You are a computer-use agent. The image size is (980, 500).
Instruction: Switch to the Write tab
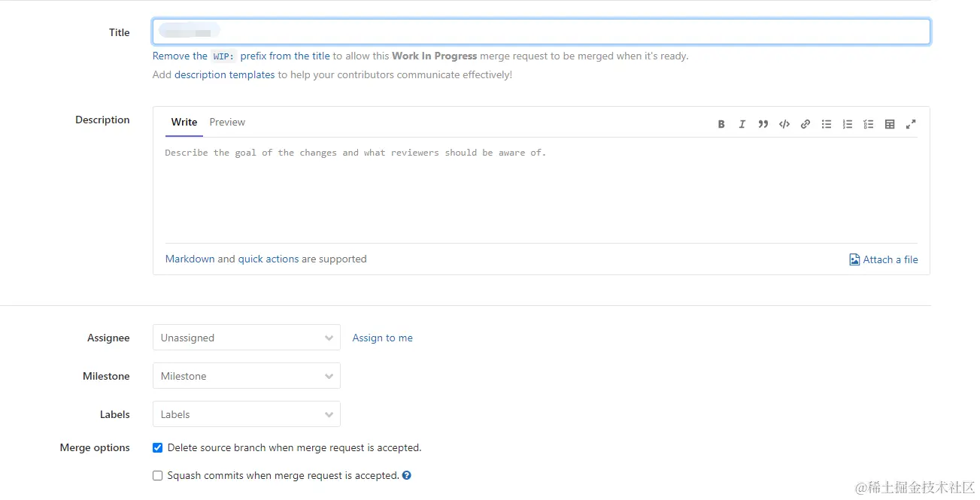click(x=184, y=123)
